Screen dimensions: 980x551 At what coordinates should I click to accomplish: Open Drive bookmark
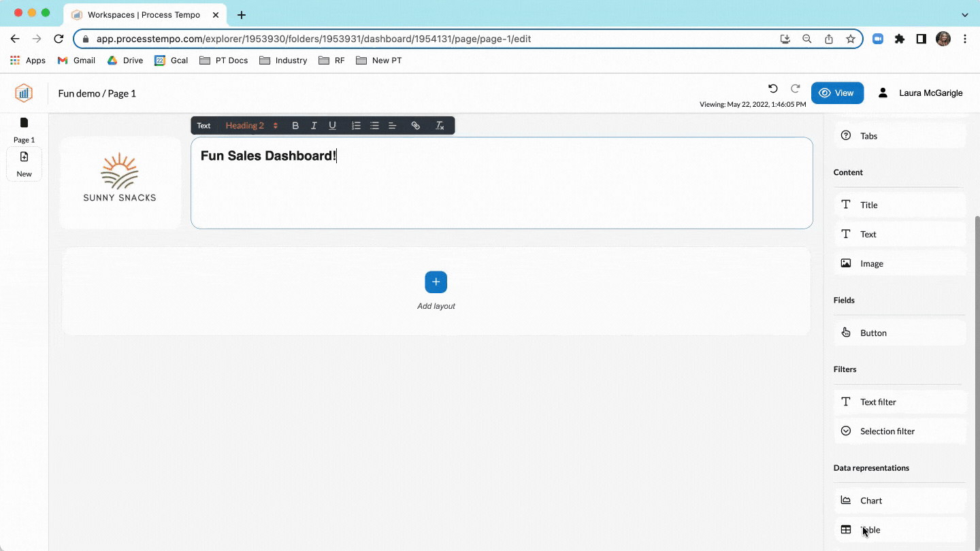(125, 61)
